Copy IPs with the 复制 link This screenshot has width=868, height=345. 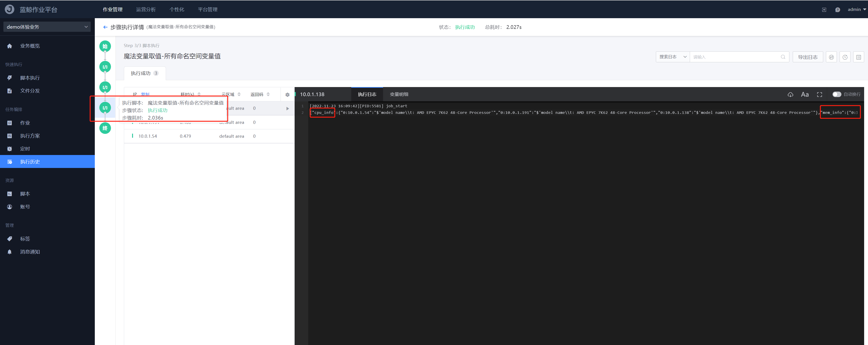coord(145,94)
